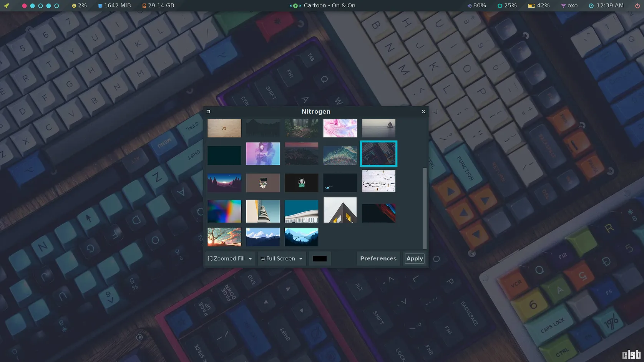Click the disk usage icon showing 29.14 GB
644x362 pixels.
click(x=144, y=6)
